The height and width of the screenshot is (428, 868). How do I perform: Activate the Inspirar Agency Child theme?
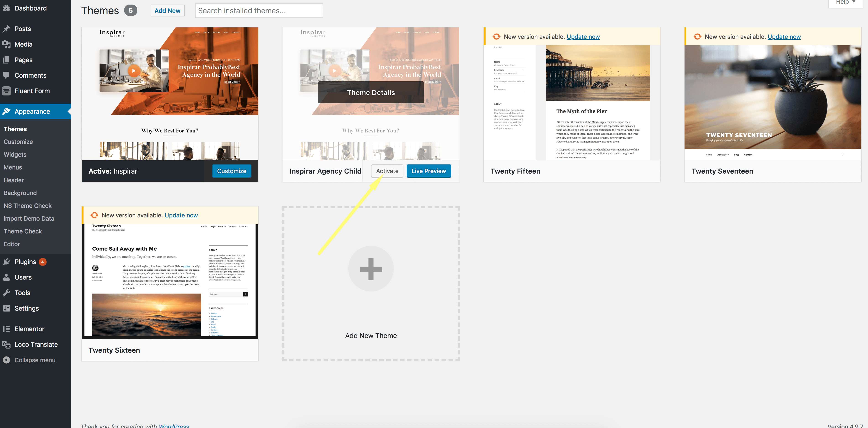pyautogui.click(x=387, y=171)
